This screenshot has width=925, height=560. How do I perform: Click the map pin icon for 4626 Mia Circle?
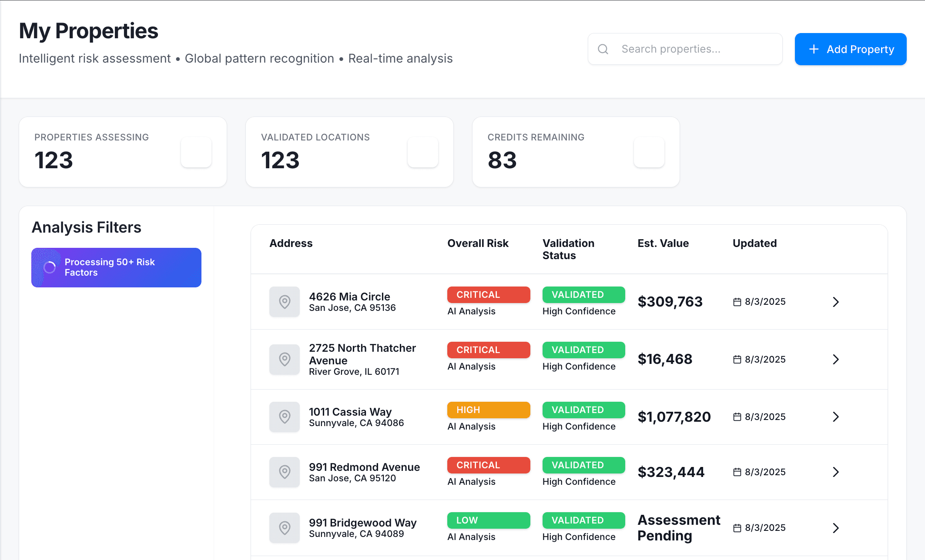point(285,301)
